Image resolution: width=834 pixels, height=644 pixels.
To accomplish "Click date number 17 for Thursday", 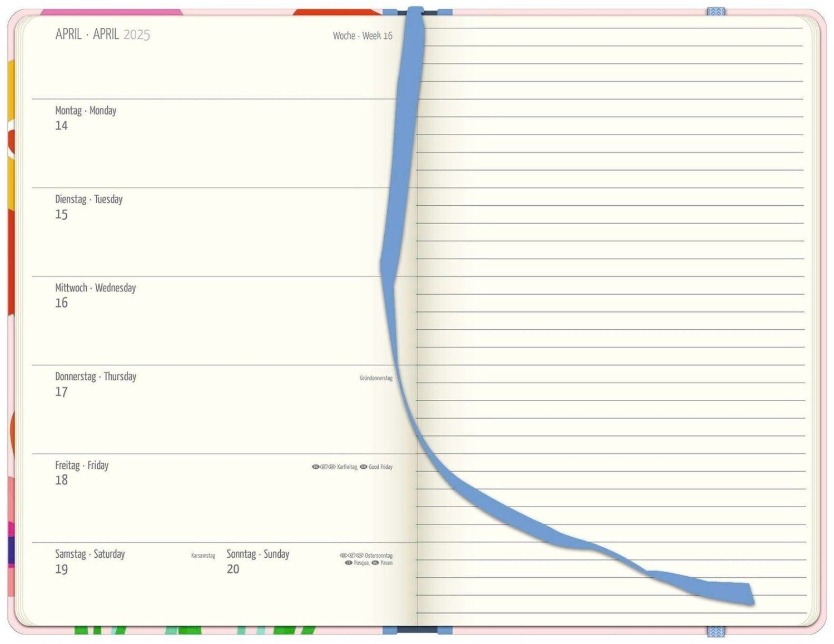I will (x=61, y=392).
